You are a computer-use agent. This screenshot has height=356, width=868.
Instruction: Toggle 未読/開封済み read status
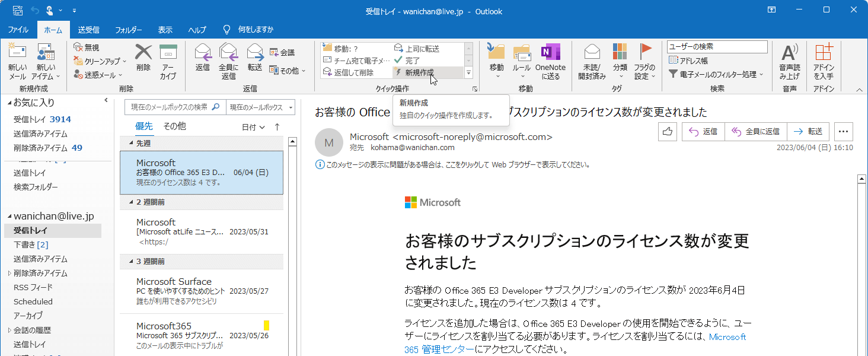pyautogui.click(x=592, y=62)
